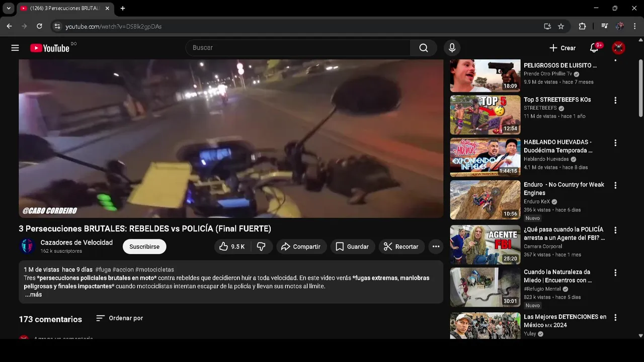Open the browser three-dot menu
This screenshot has height=362, width=644.
click(635, 26)
